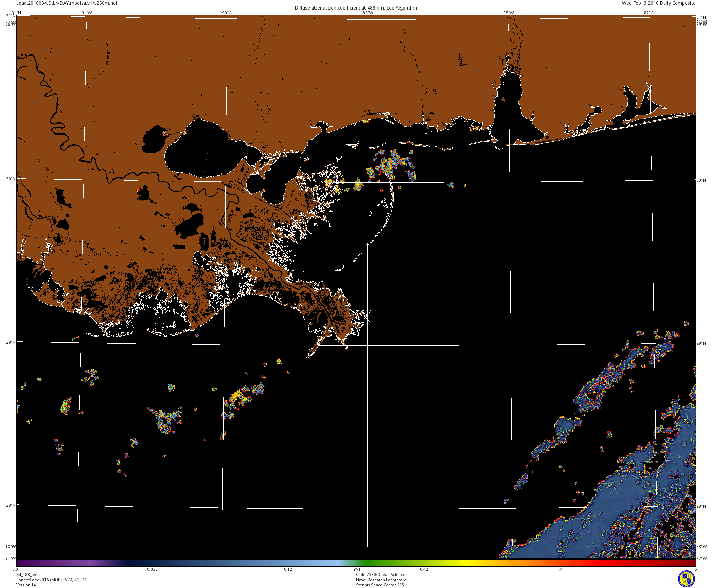Click the BonnetCarre2016 (MODISA-AQUA-PM) text

[52, 580]
